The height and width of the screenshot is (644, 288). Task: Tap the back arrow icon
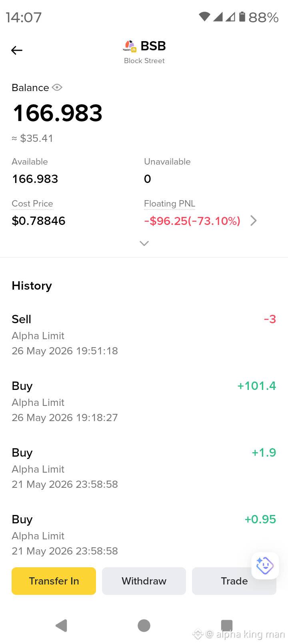[17, 50]
